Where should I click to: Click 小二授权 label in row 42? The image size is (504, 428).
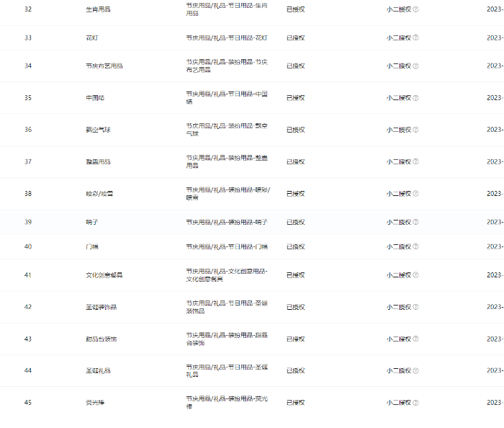point(399,307)
